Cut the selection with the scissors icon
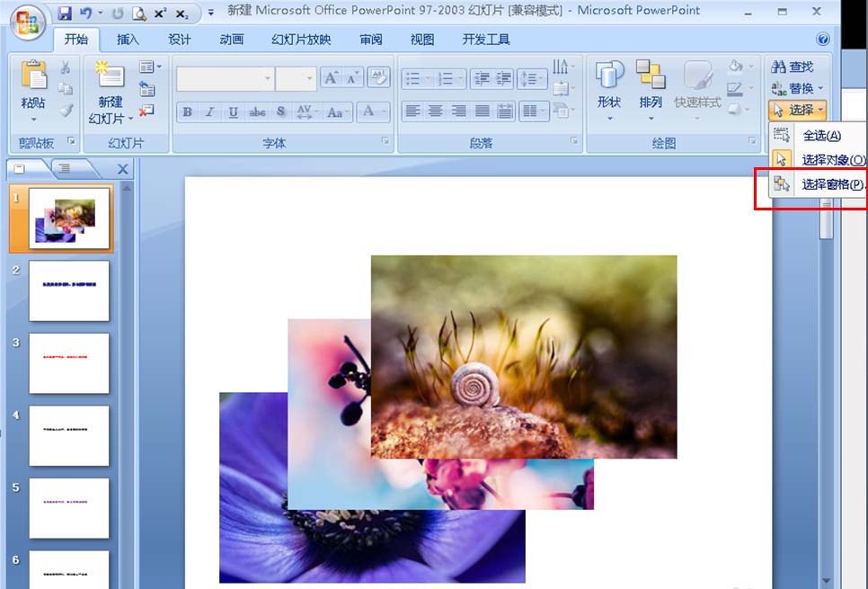Image resolution: width=868 pixels, height=589 pixels. coord(66,67)
